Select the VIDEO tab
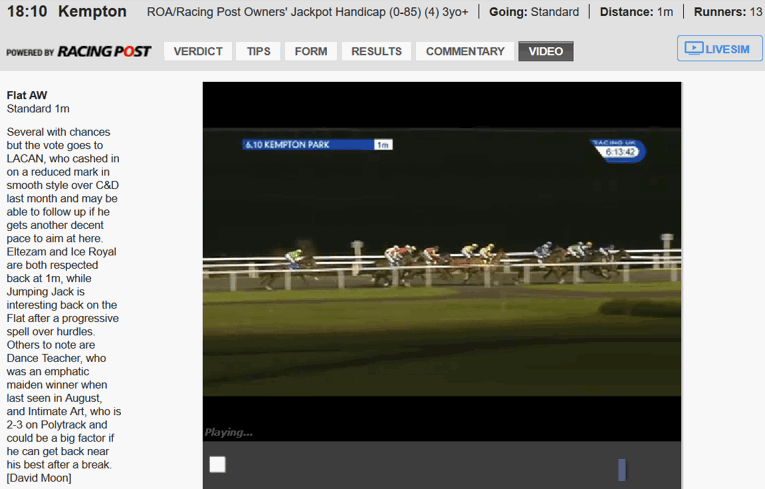The height and width of the screenshot is (489, 765). 545,51
